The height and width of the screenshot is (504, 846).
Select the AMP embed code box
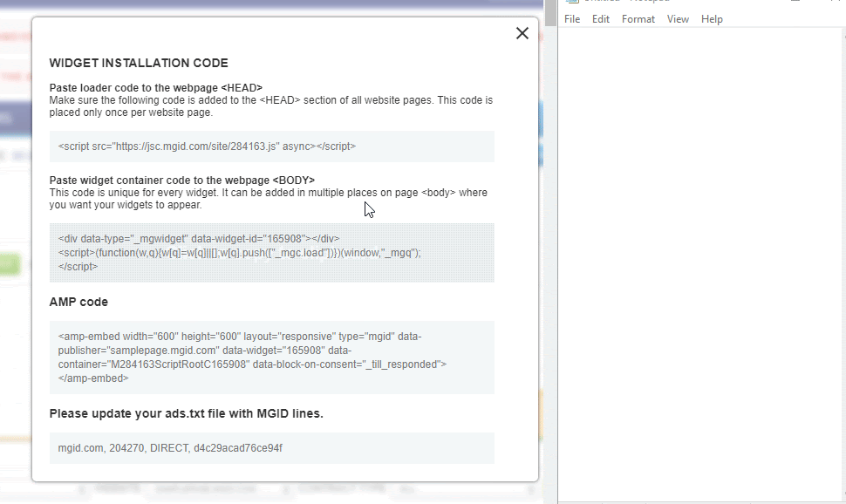271,358
